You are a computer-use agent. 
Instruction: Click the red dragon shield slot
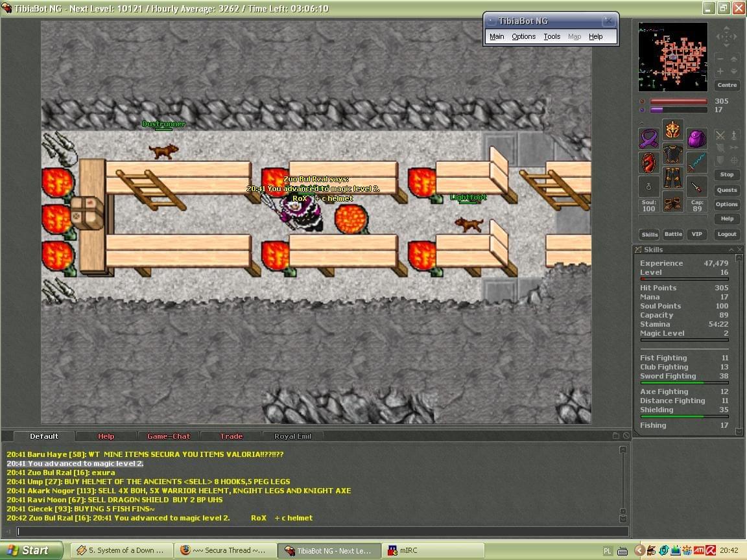click(649, 163)
